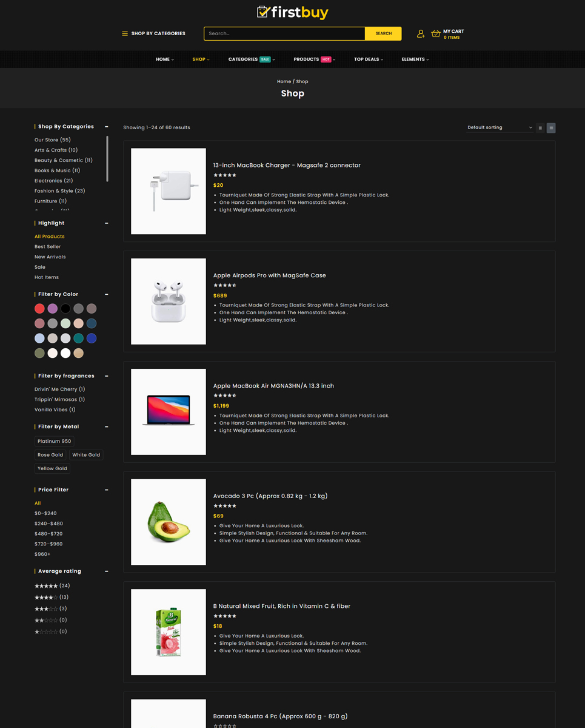Viewport: 585px width, 728px height.
Task: Open the shopping cart basket icon
Action: (x=435, y=34)
